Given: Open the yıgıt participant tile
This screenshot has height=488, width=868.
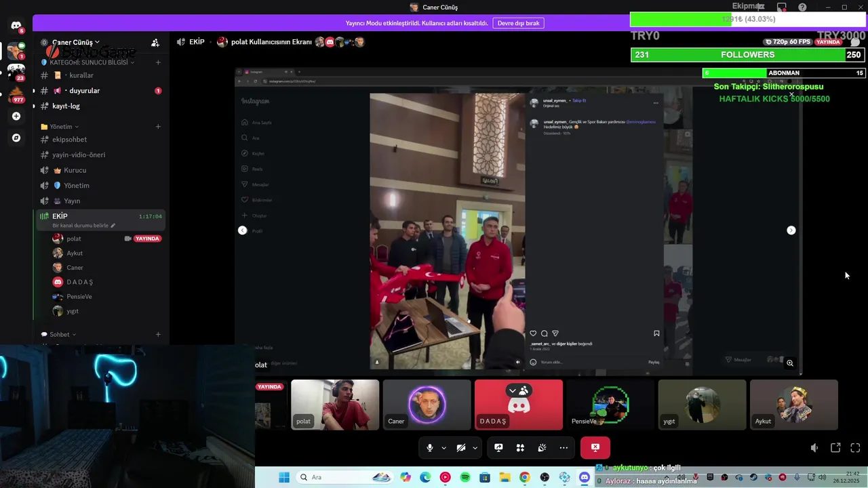Looking at the screenshot, I should click(x=702, y=405).
